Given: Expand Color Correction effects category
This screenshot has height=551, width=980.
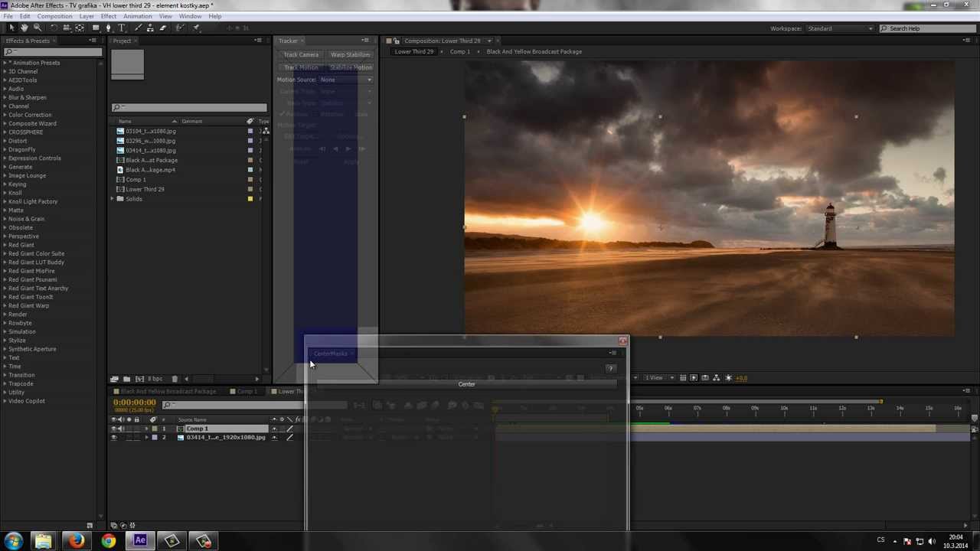Looking at the screenshot, I should (x=5, y=115).
